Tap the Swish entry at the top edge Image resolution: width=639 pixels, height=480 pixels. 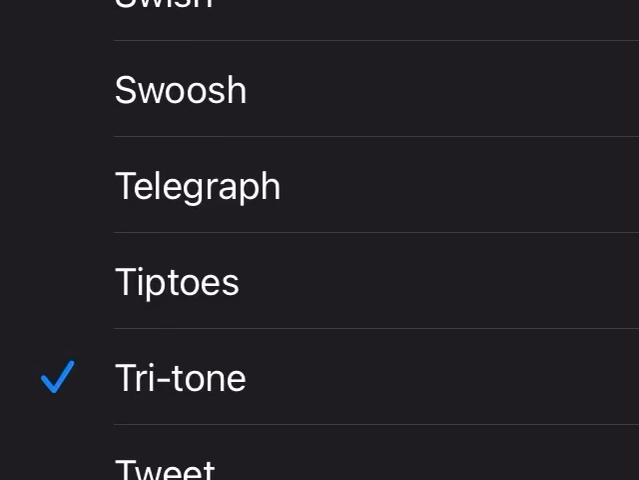tap(164, 6)
